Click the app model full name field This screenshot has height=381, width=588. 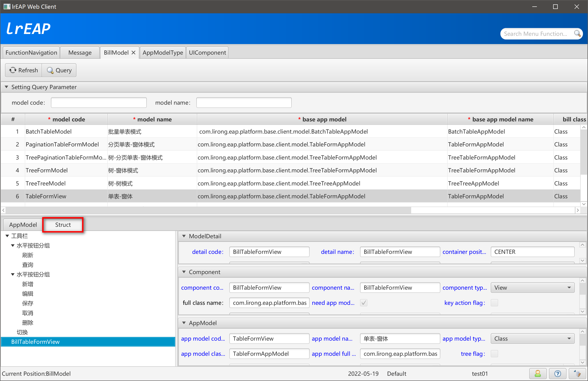pyautogui.click(x=400, y=353)
